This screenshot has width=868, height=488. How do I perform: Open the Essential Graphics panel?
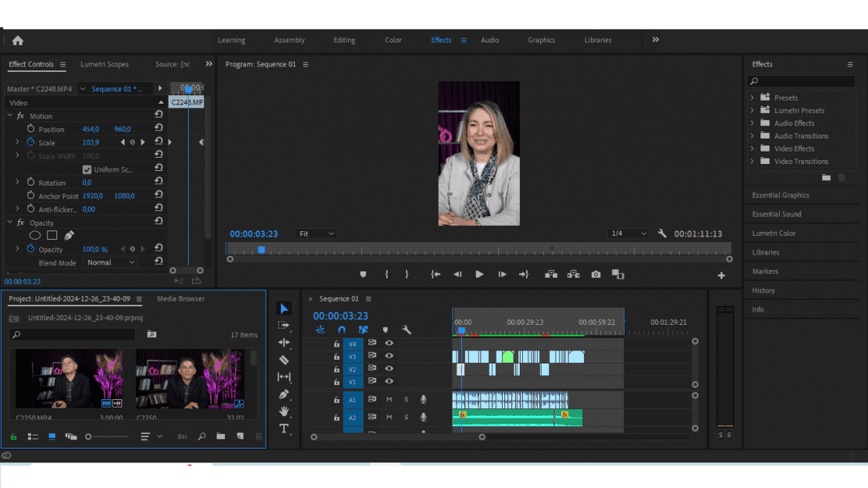(x=781, y=196)
